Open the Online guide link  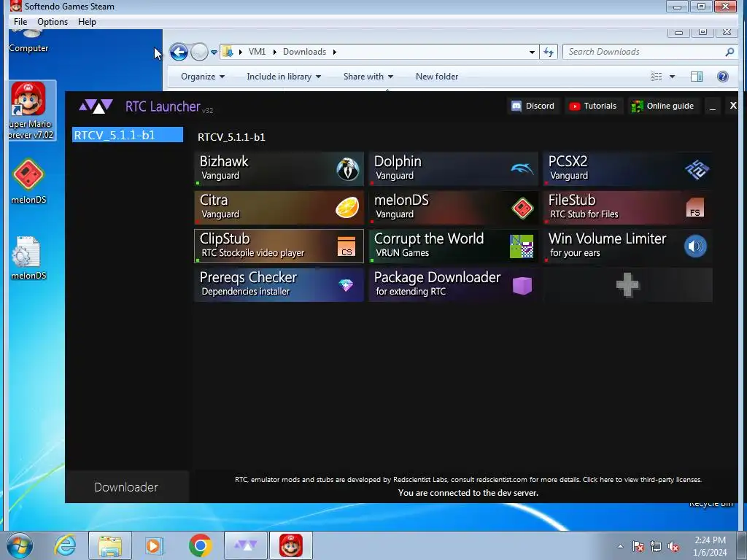click(662, 106)
